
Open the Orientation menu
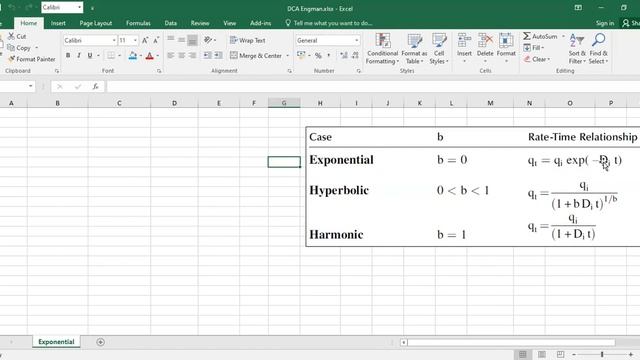(x=209, y=40)
